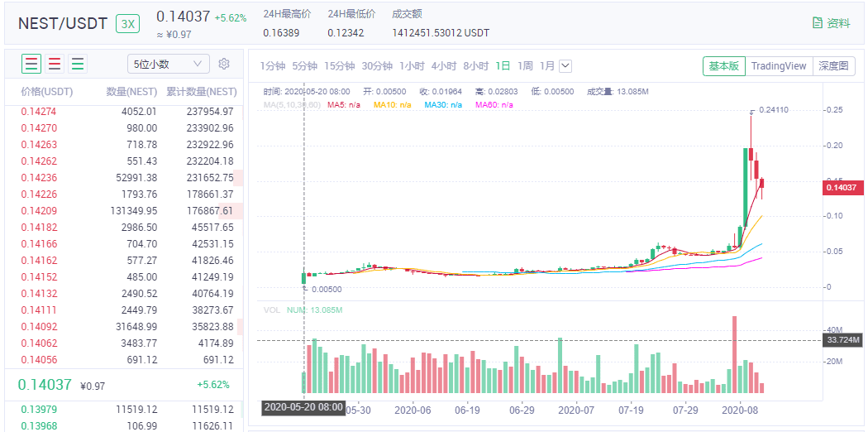This screenshot has width=868, height=432.
Task: Select the 15分钟 interval
Action: tap(339, 66)
